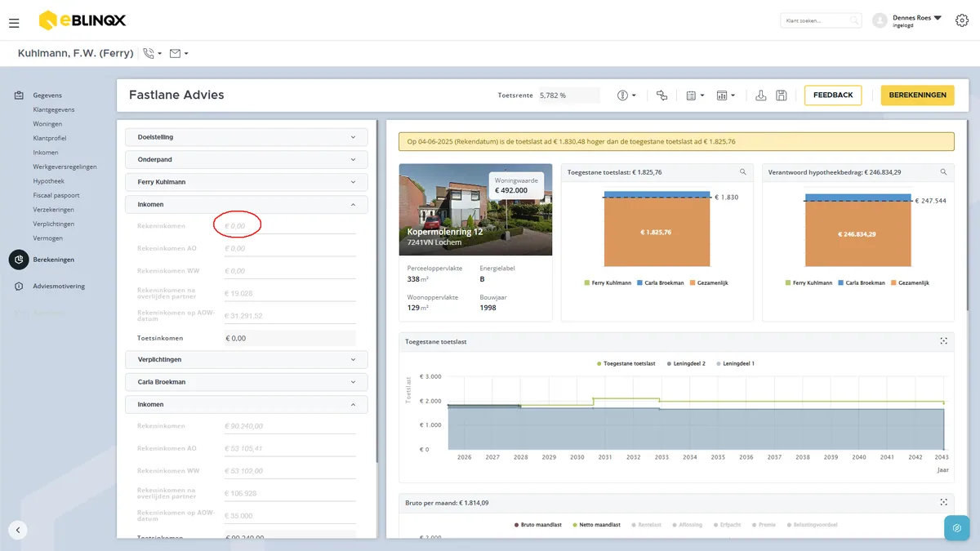The image size is (980, 551).
Task: Click the Klant zoeken search field
Action: click(x=821, y=20)
